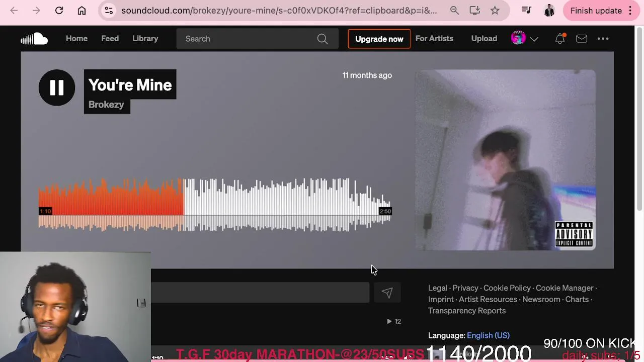Viewport: 644px width, 362px height.
Task: Open the Library tab
Action: [x=145, y=39]
